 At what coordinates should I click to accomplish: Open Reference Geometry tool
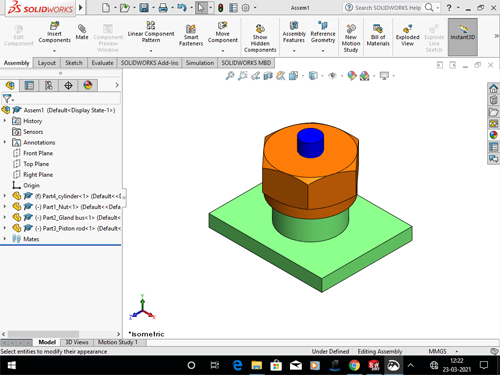click(x=323, y=32)
